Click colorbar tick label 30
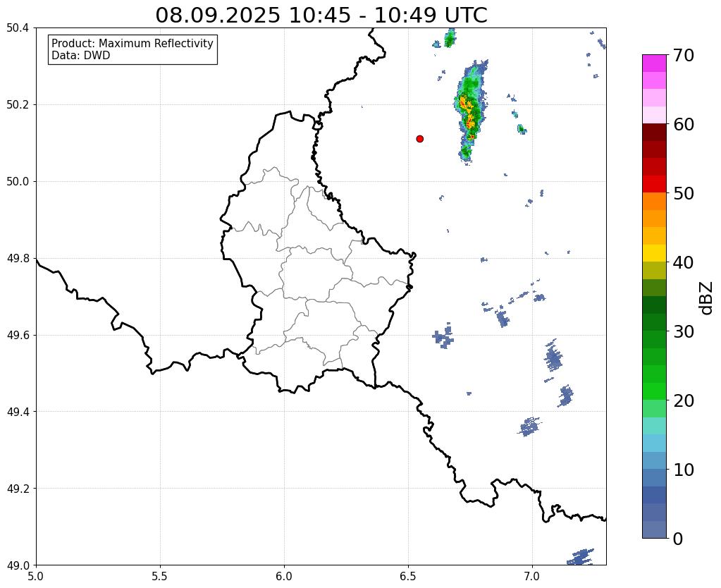721x588 pixels. tap(684, 331)
